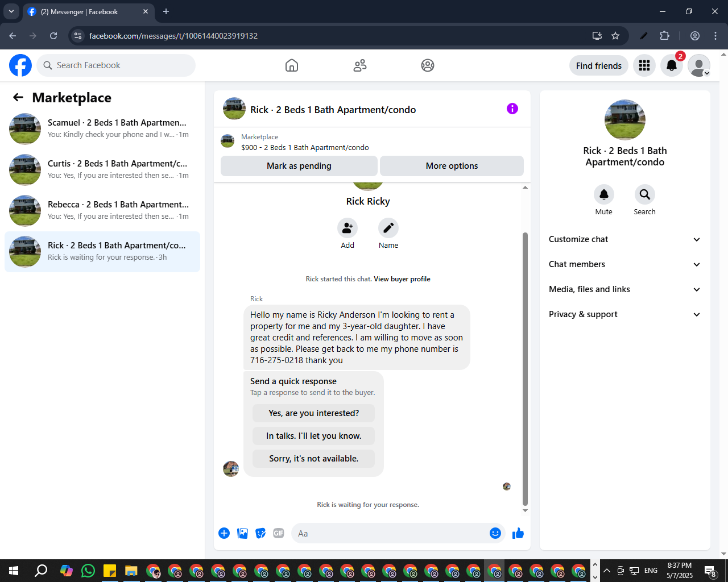
Task: Reload page in browser toolbar
Action: pos(53,36)
